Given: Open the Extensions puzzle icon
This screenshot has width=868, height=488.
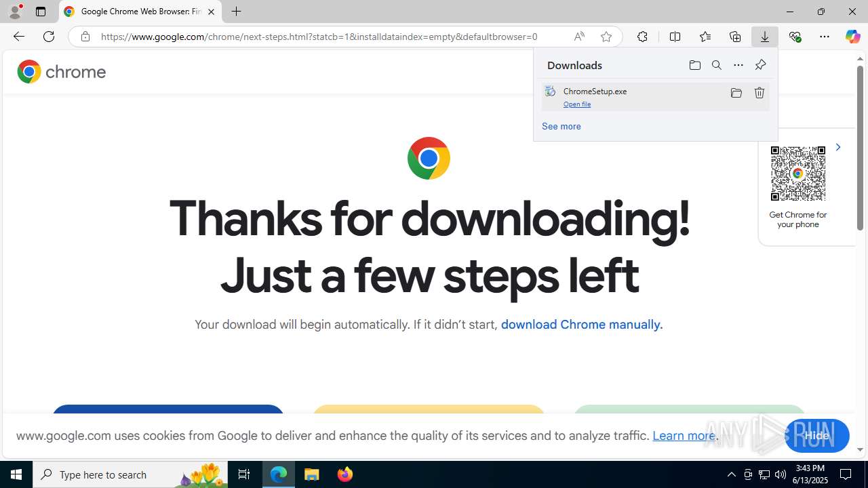Looking at the screenshot, I should [642, 37].
